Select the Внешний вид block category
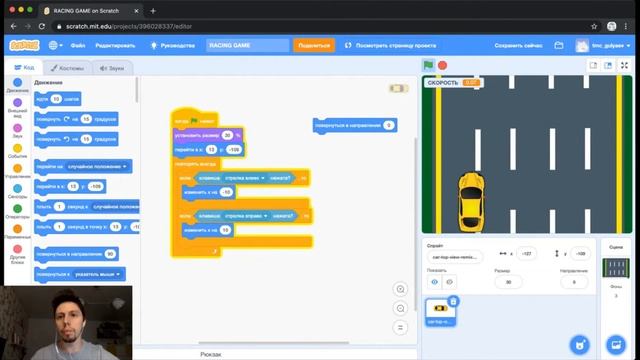 click(18, 108)
